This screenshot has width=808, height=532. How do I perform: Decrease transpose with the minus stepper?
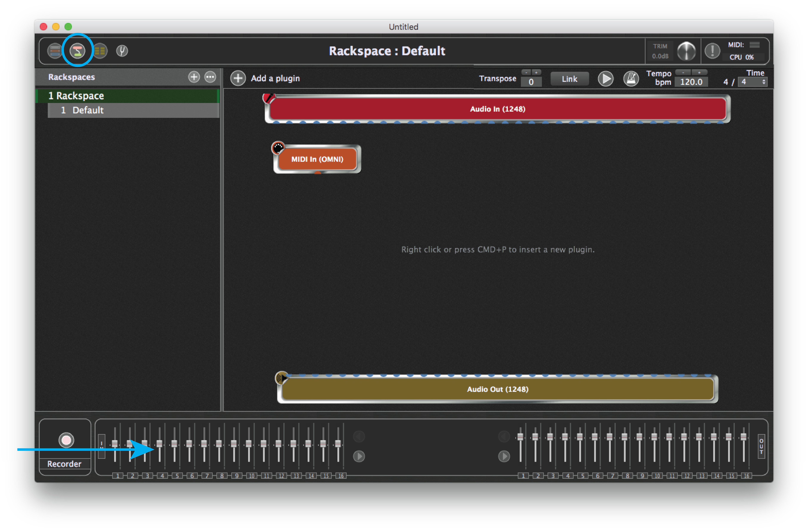point(526,72)
